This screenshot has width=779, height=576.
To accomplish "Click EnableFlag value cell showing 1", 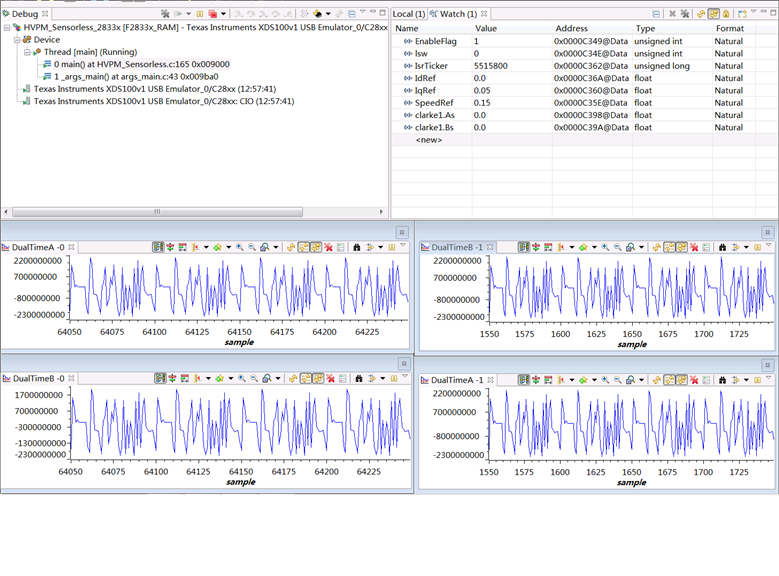I will (x=512, y=41).
